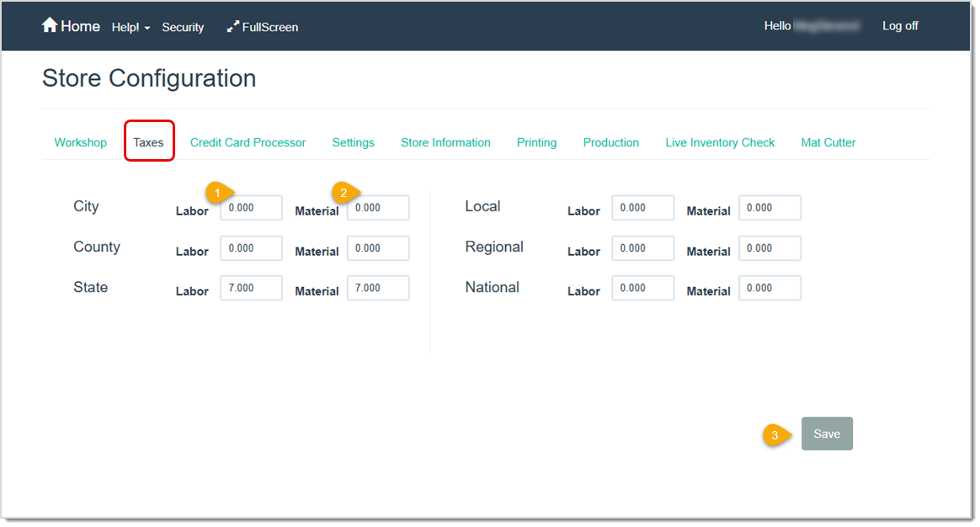Open the Security menu item

tap(183, 27)
